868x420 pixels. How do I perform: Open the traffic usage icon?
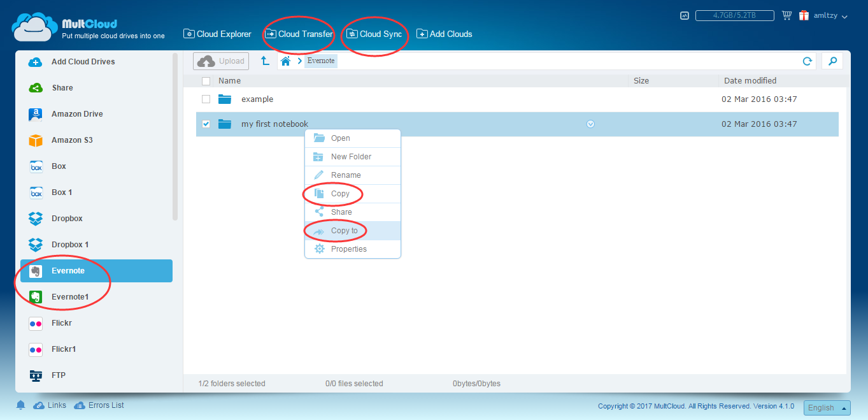685,15
